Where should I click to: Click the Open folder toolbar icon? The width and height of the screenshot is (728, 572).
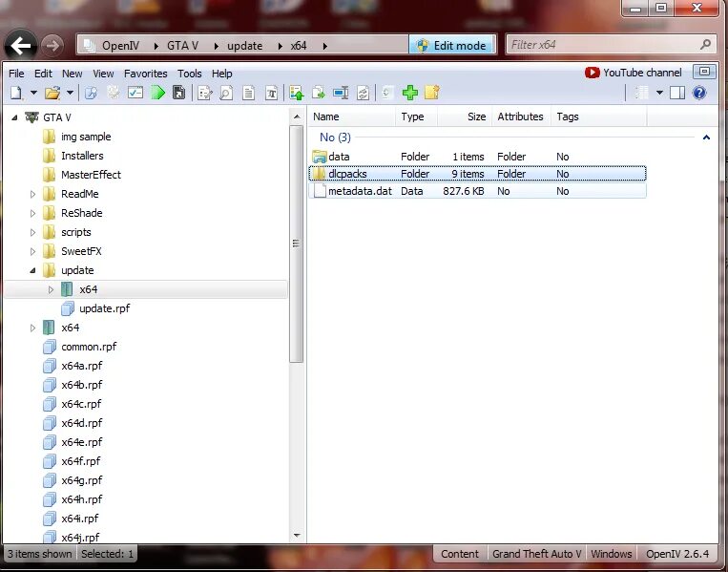coord(52,93)
